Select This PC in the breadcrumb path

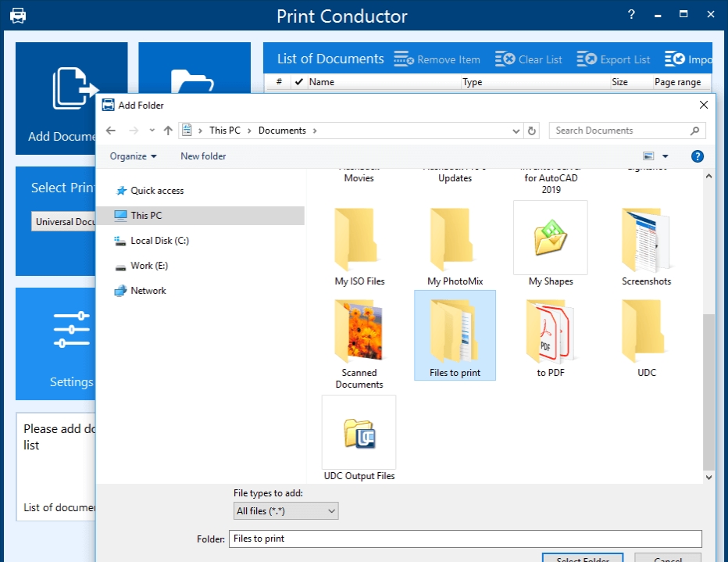226,131
